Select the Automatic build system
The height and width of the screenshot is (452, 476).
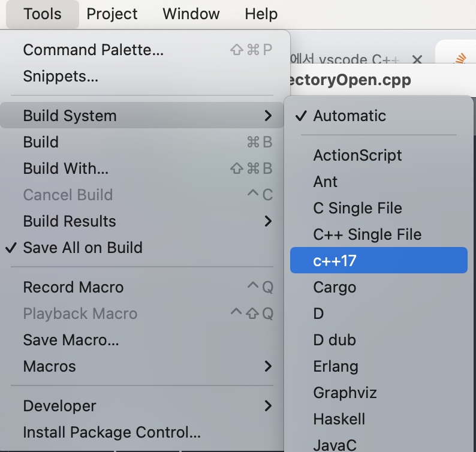[x=378, y=116]
